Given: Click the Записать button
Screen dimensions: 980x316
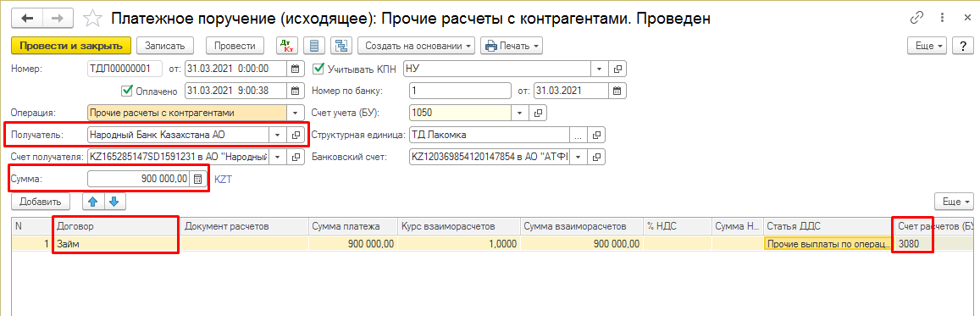Looking at the screenshot, I should point(165,46).
